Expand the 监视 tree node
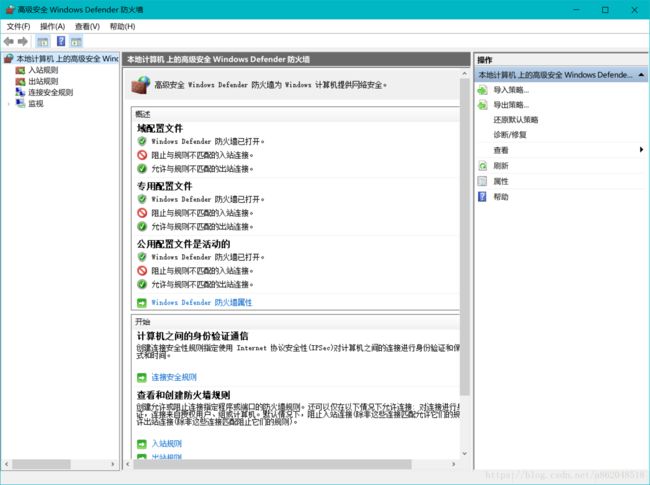Screen dimensions: 650x485 tap(9, 104)
